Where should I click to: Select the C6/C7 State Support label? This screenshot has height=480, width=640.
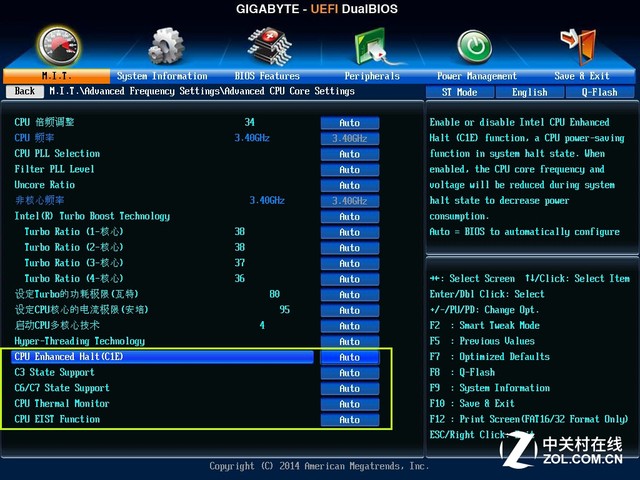pyautogui.click(x=62, y=388)
